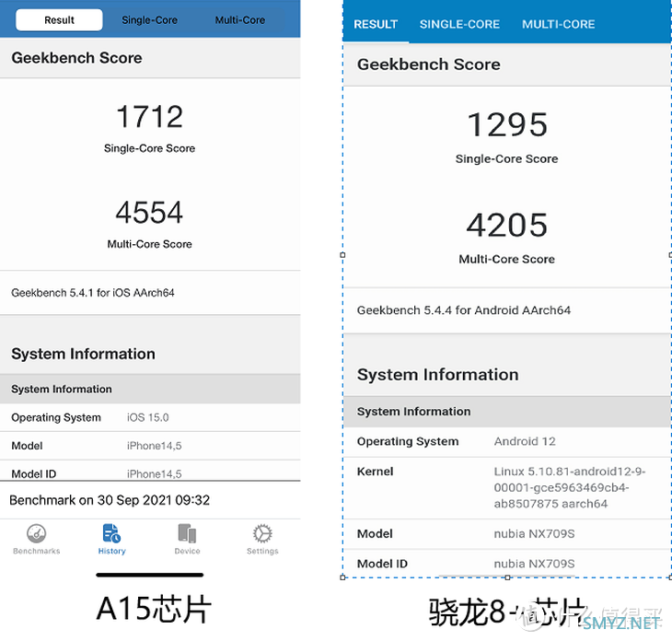Click 'Geekbench 5.4.4 for Android AArch64' text
Viewport: 672px width, 641px height.
(464, 310)
